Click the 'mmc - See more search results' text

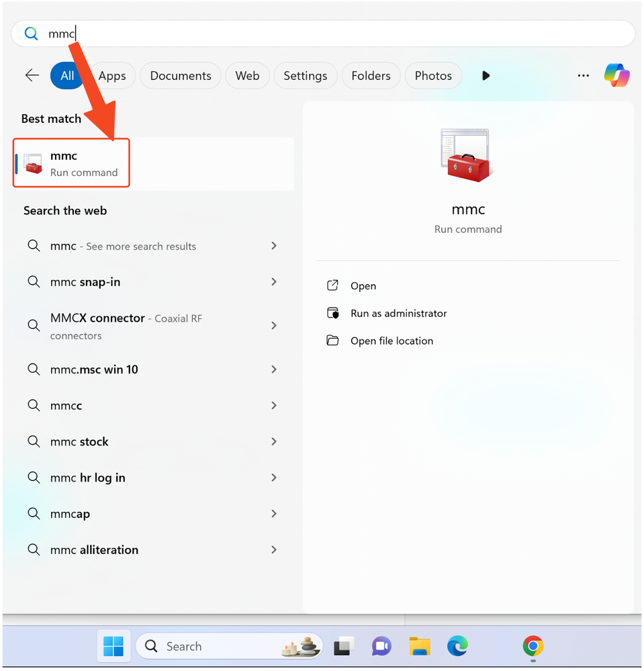pyautogui.click(x=124, y=246)
